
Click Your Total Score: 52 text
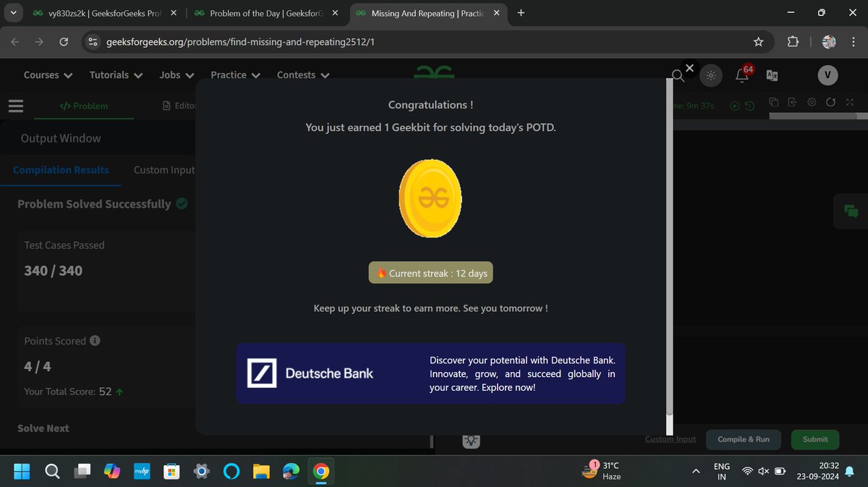tap(68, 391)
